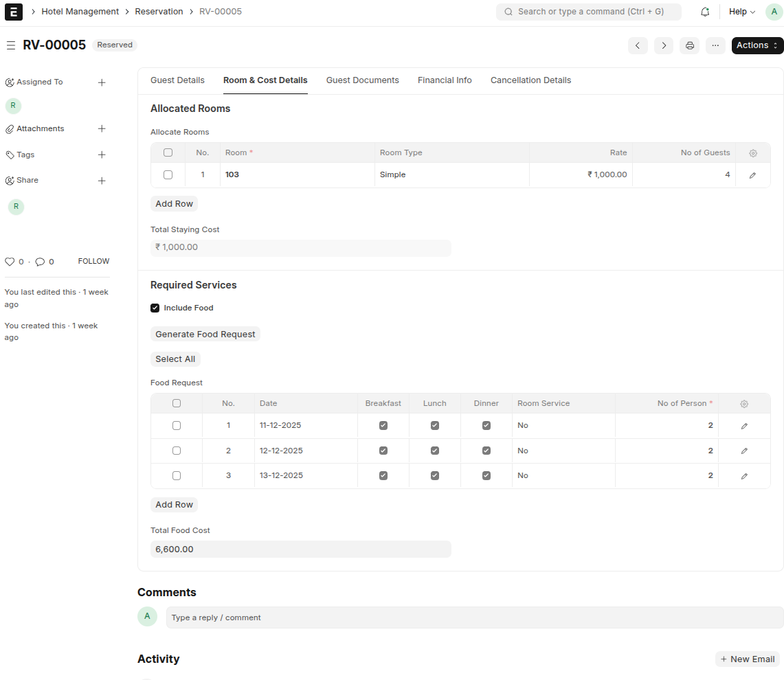Open the notifications bell

tap(705, 11)
